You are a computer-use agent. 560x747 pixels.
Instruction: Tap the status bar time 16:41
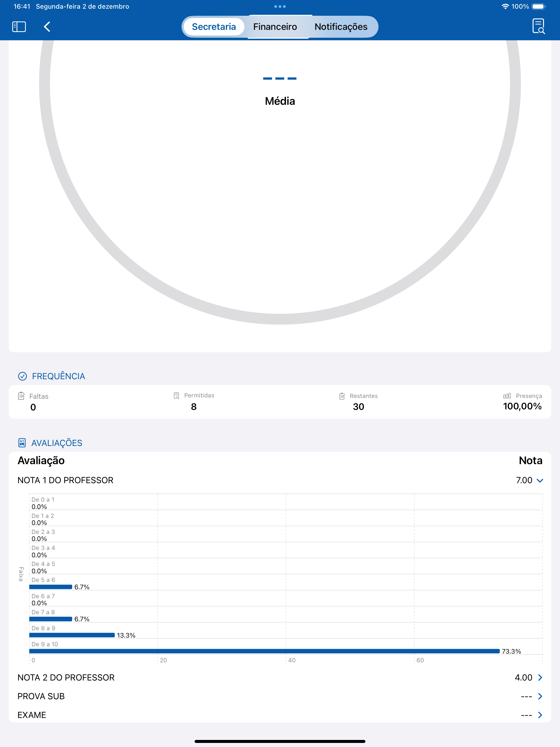[22, 7]
